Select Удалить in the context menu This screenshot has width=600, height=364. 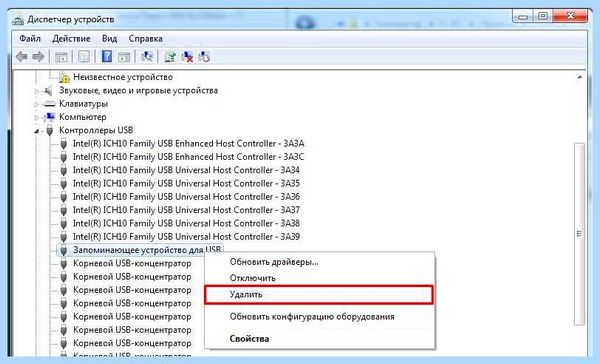coord(319,295)
